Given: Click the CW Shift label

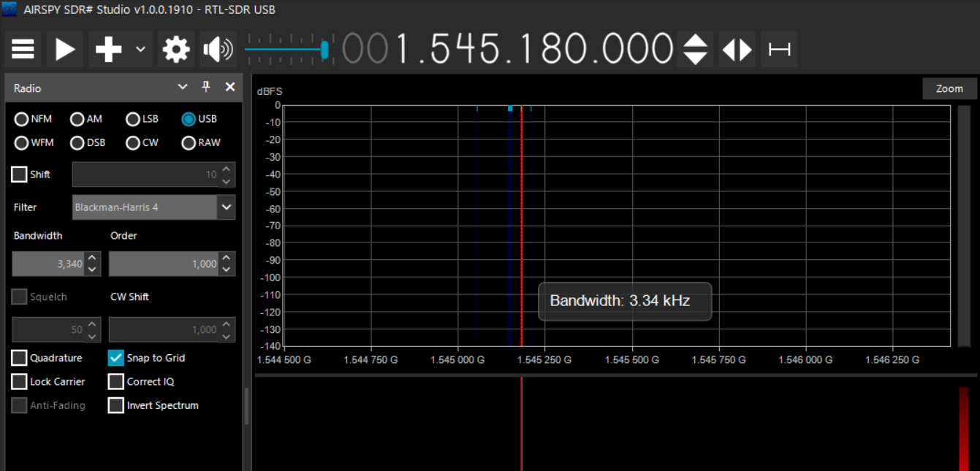Looking at the screenshot, I should [129, 296].
